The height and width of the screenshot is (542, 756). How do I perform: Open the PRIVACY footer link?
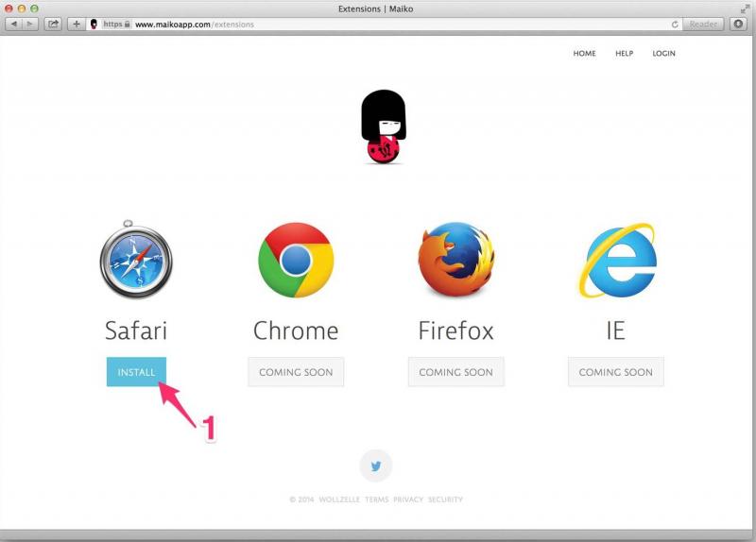pyautogui.click(x=408, y=500)
